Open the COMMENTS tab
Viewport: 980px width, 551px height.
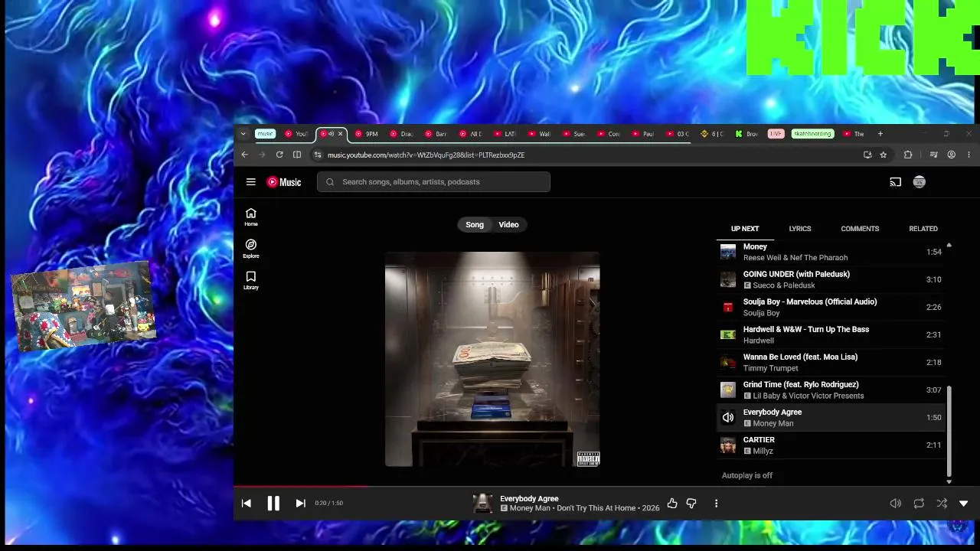860,229
